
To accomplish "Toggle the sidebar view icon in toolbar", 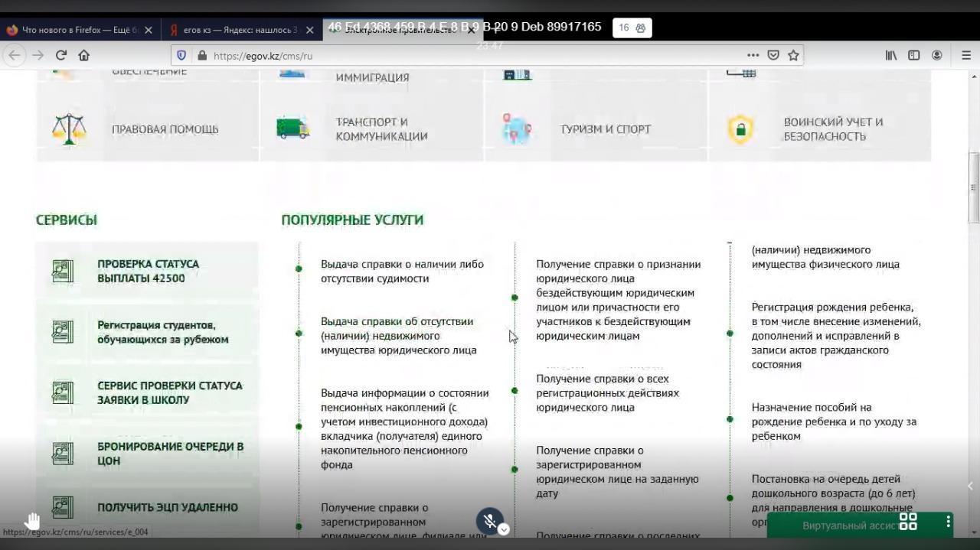I will pos(913,55).
